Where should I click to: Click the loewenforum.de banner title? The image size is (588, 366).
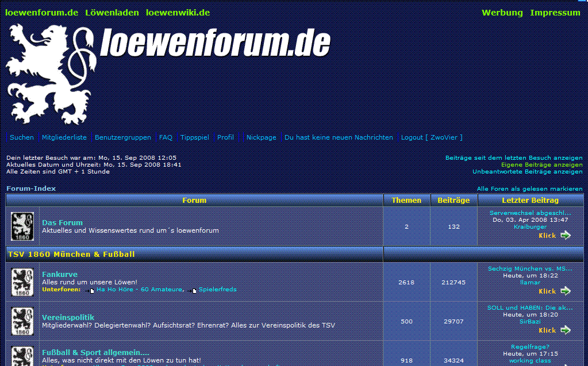coord(216,43)
